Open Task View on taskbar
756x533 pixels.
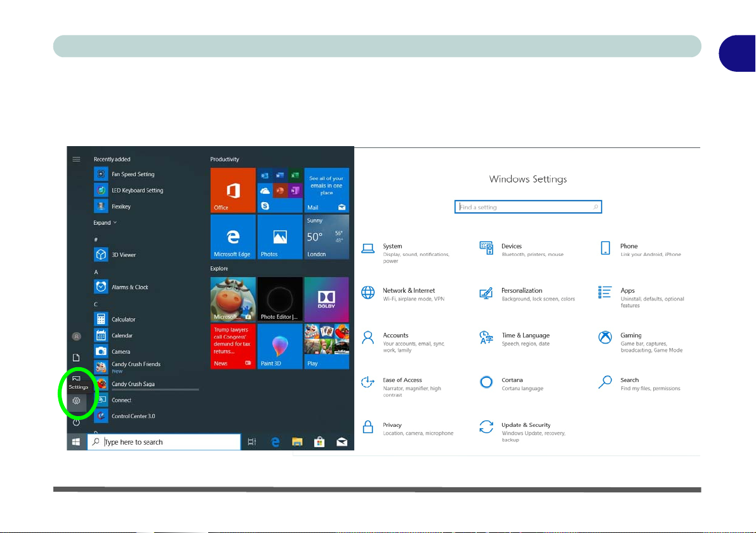251,442
